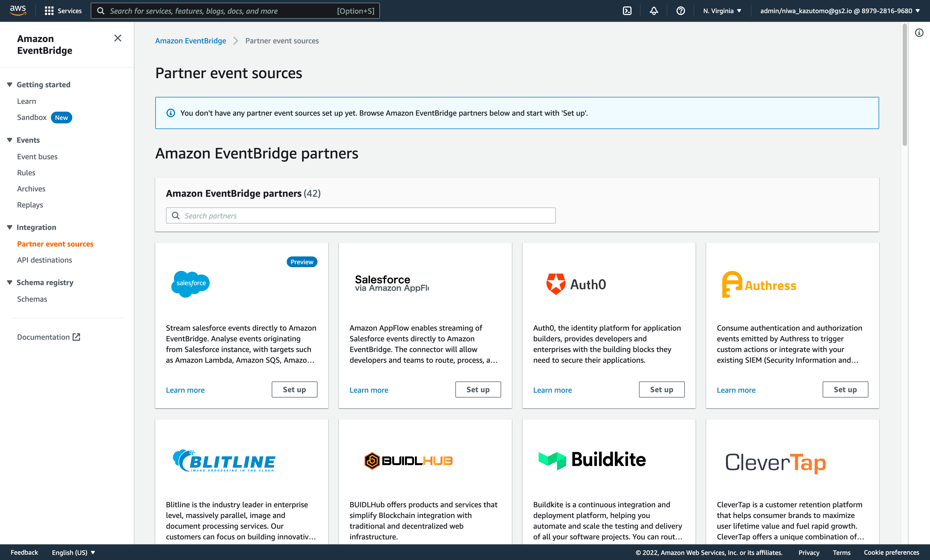Set up the Salesforce partner source

(294, 389)
